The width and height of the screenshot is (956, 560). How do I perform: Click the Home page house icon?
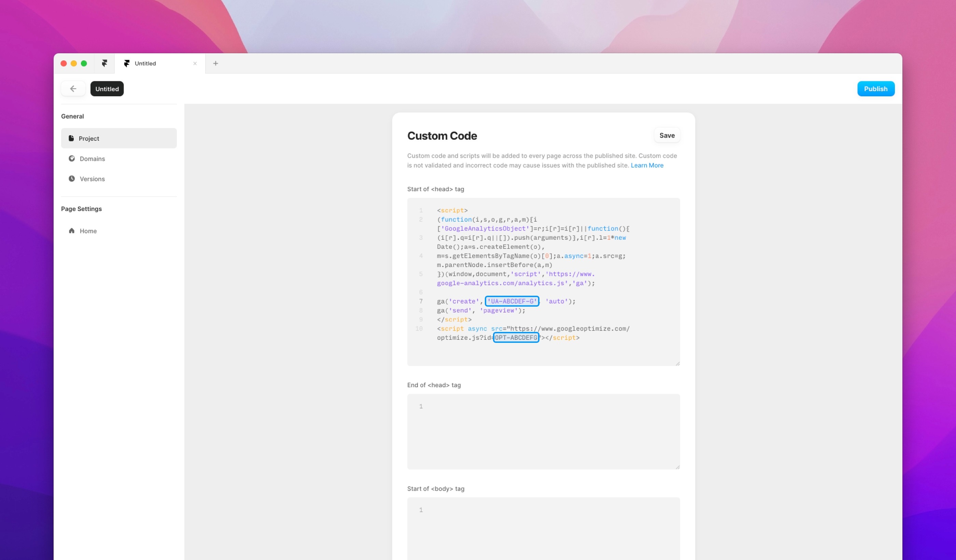point(72,231)
